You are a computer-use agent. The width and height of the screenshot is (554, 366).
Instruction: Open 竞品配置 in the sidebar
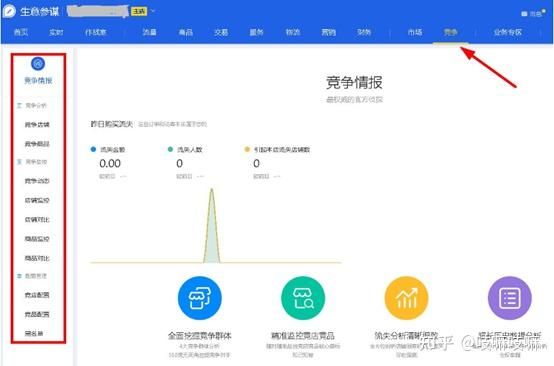click(37, 314)
